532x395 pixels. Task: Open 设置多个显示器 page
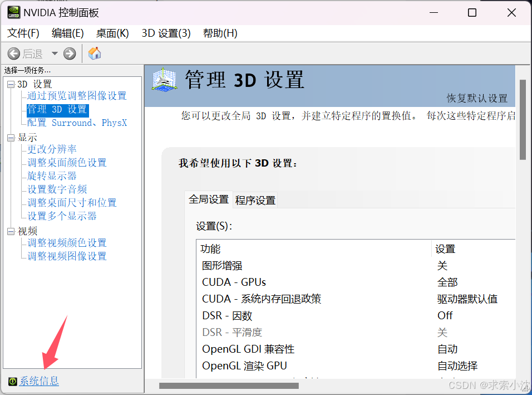(62, 216)
